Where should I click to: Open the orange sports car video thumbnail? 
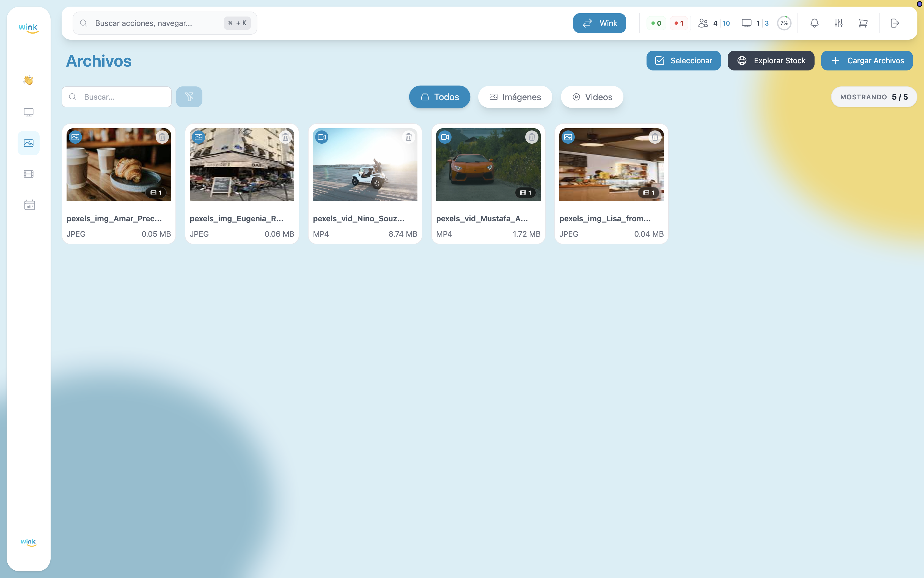(488, 164)
